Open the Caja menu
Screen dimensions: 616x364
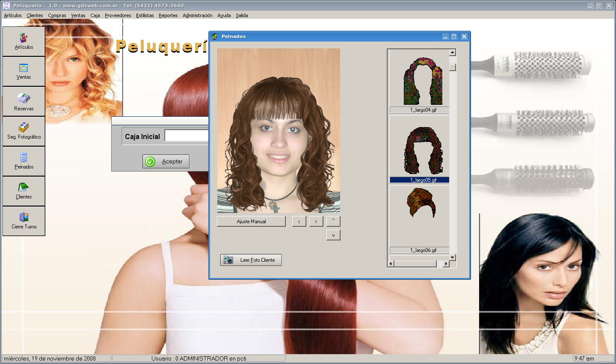coord(95,15)
